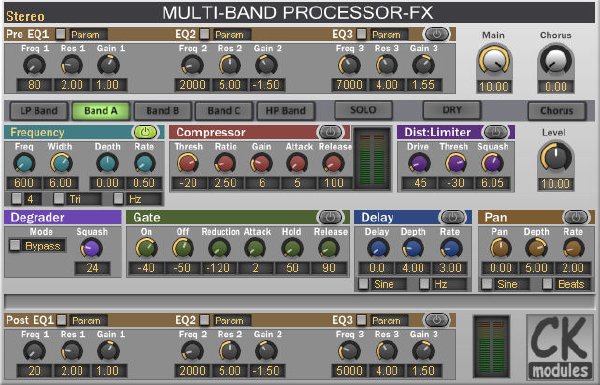
Task: Click the Main level knob
Action: pos(494,60)
